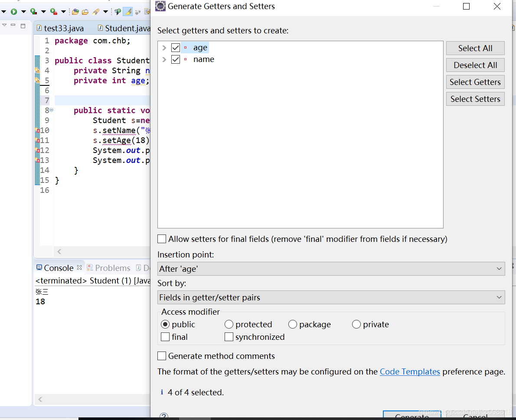Screen dimensions: 516x420
Task: Collapse the method fold marker at line 8
Action: pyautogui.click(x=51, y=110)
